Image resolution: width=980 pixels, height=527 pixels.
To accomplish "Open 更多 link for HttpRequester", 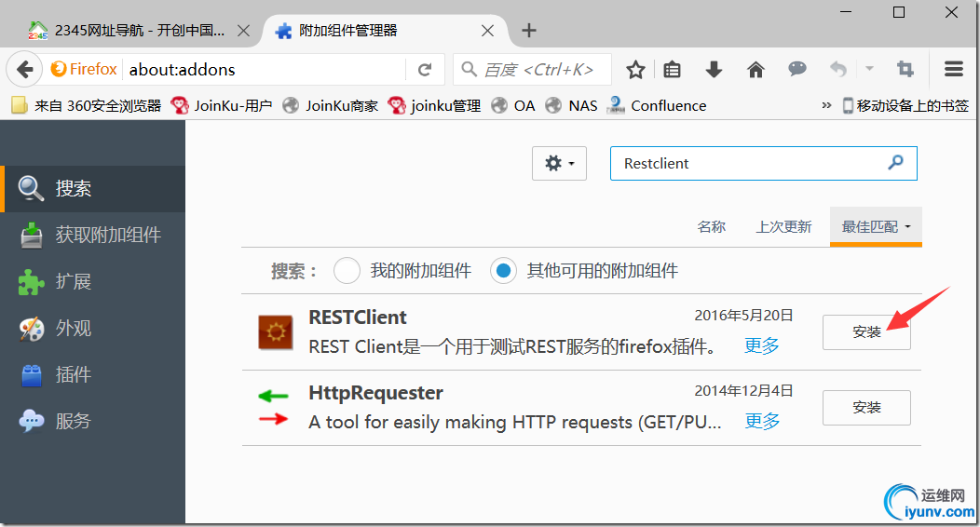I will [x=763, y=422].
